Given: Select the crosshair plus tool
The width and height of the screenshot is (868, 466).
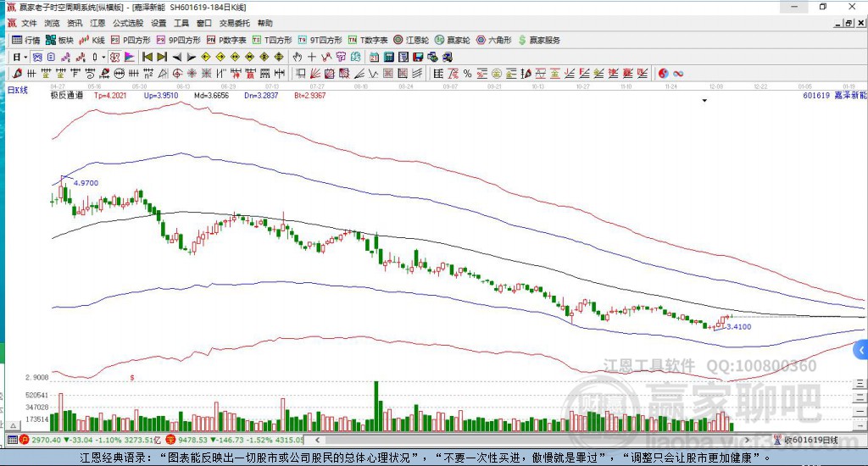Looking at the screenshot, I should coord(312,57).
